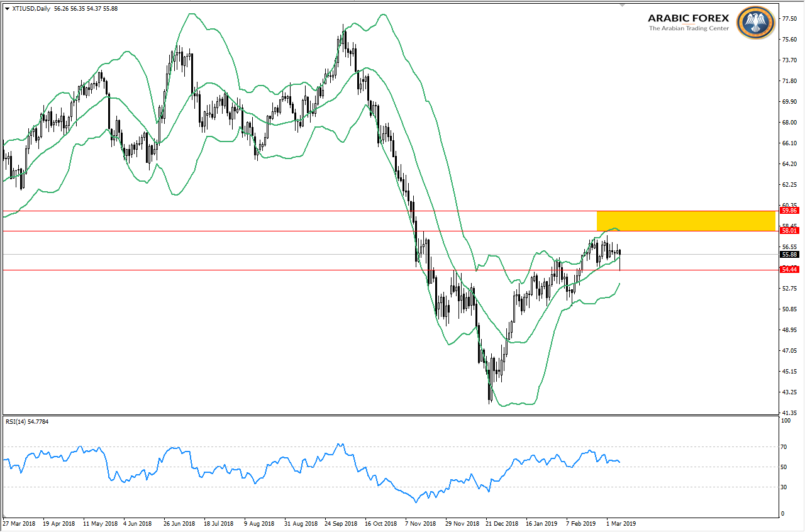Click the 19 Apr 2018 date label
The image size is (805, 532).
(x=58, y=523)
